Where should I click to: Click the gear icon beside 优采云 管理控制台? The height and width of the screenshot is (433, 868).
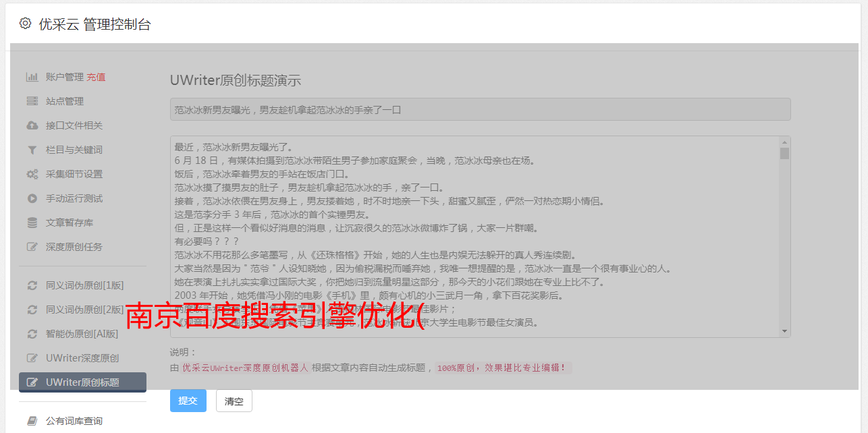click(25, 24)
